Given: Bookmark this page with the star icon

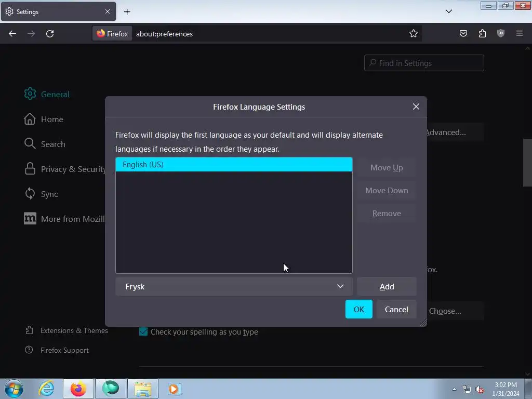Looking at the screenshot, I should tap(413, 34).
